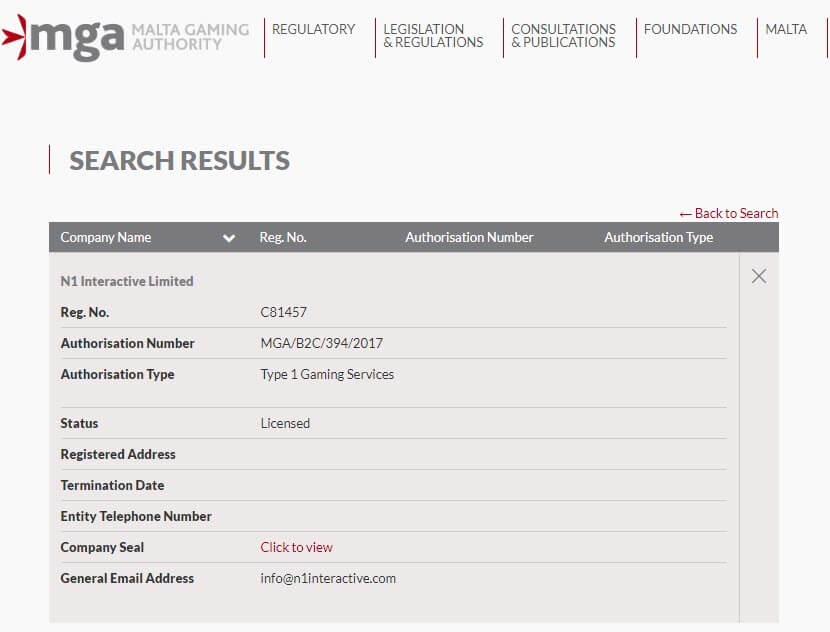Click the Company Seal row label
This screenshot has height=632, width=830.
point(102,547)
